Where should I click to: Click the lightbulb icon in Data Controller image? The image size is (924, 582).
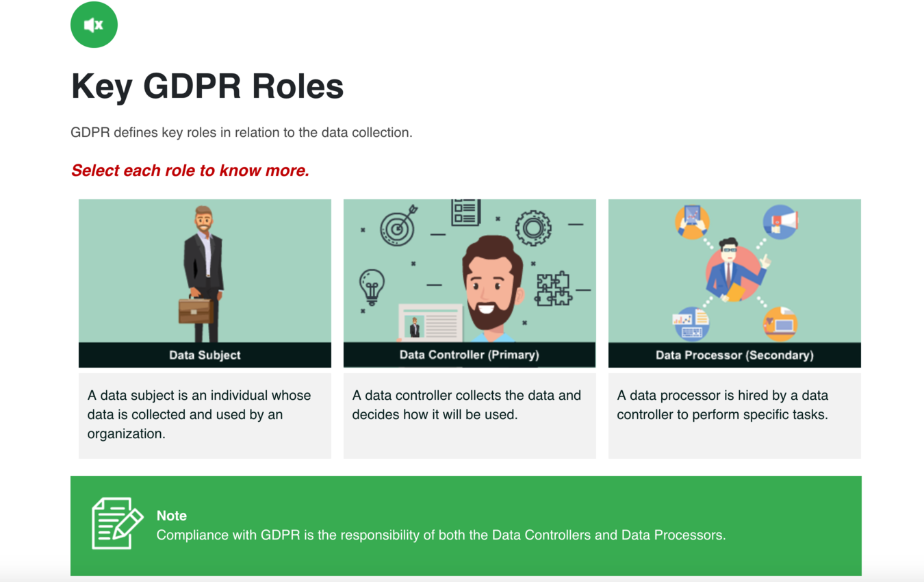pos(372,286)
